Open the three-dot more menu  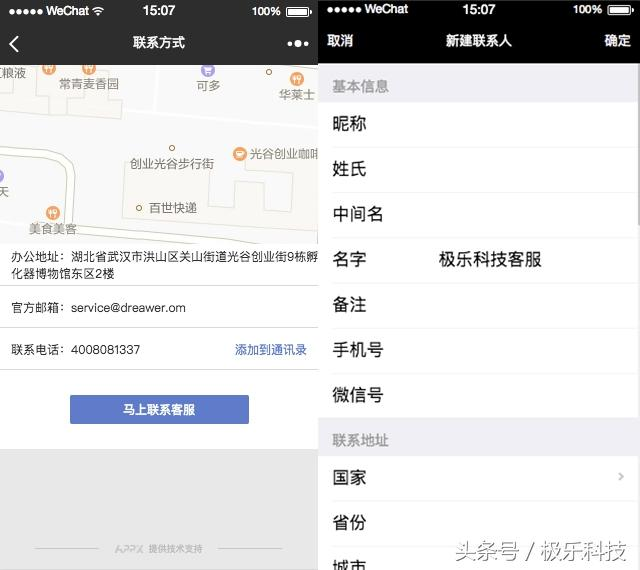[298, 43]
